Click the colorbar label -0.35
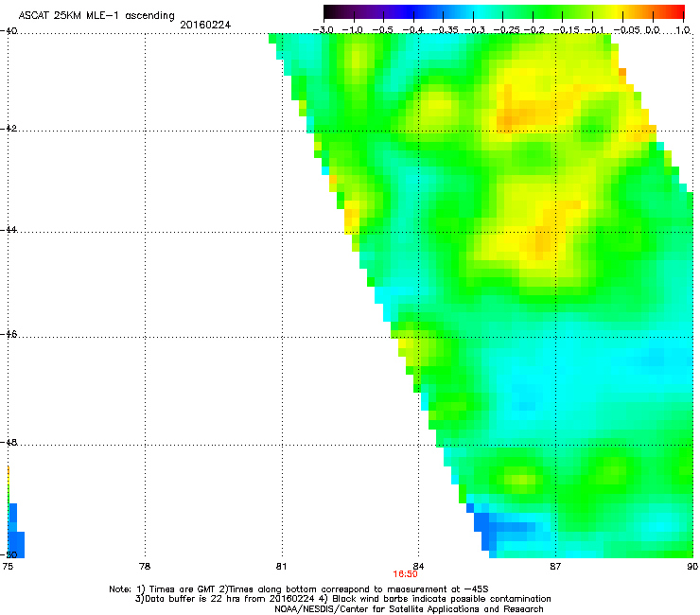This screenshot has width=700, height=615. click(x=446, y=30)
